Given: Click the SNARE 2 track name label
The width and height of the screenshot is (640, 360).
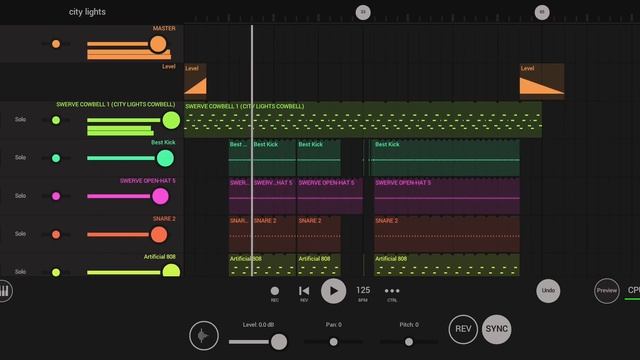Looking at the screenshot, I should click(164, 219).
